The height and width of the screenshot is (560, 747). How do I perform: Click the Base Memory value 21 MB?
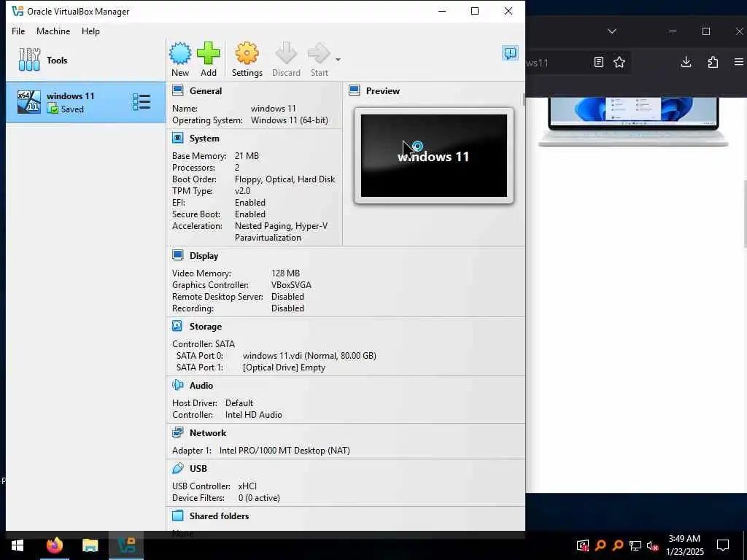coord(247,156)
